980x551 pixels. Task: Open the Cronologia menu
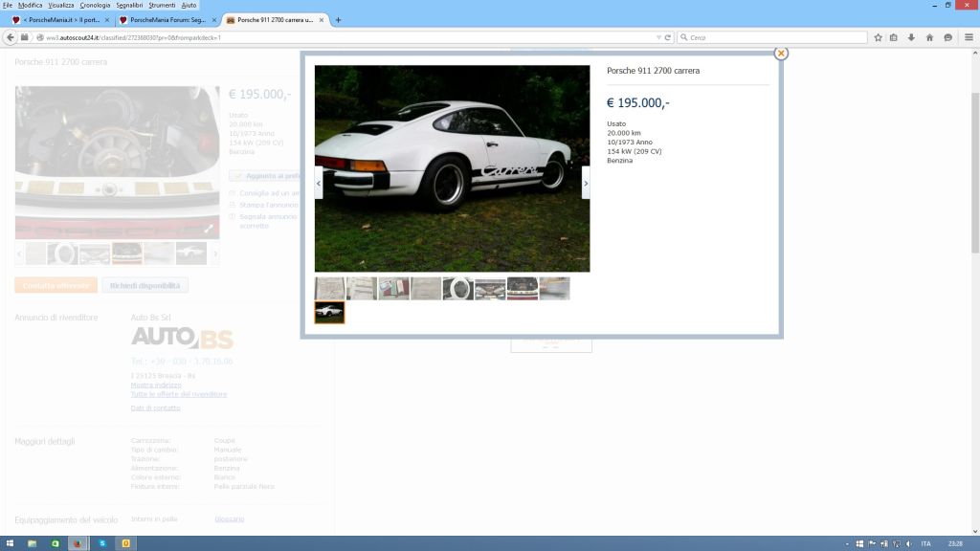point(95,5)
